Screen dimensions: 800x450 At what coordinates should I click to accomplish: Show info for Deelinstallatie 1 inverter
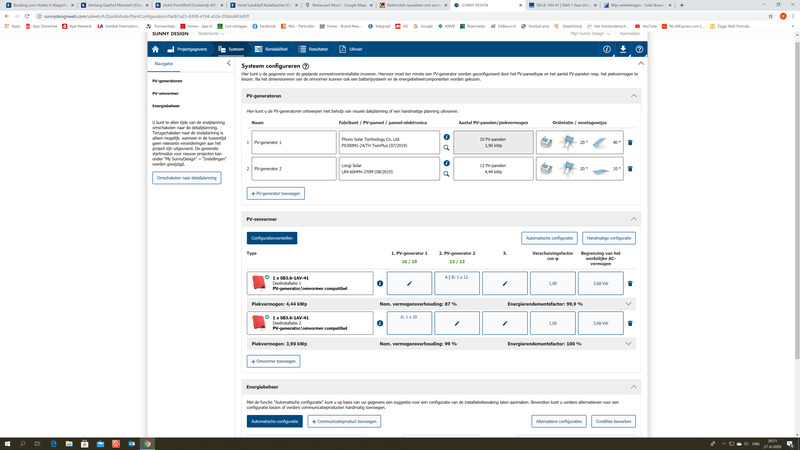(x=380, y=284)
